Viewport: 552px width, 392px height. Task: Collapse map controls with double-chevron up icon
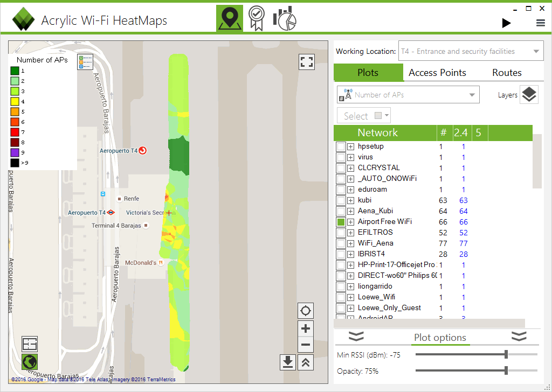point(306,362)
